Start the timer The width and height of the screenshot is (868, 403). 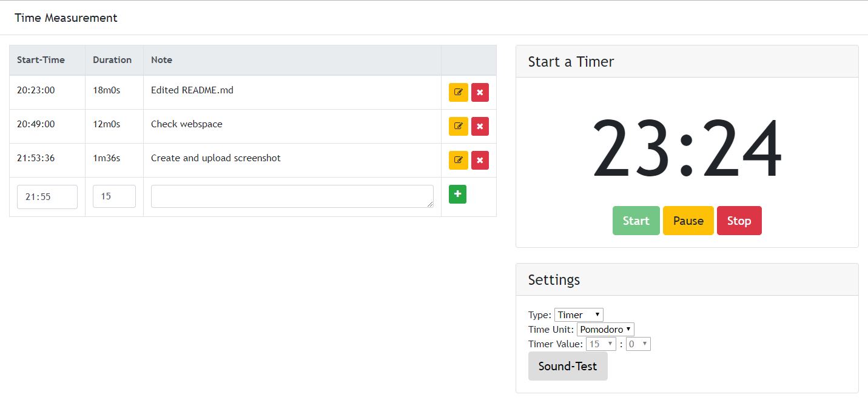(636, 221)
